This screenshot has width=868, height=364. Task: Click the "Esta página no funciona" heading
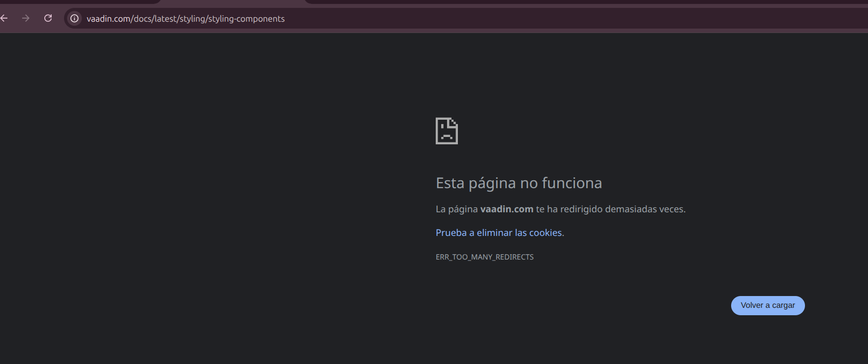(518, 183)
